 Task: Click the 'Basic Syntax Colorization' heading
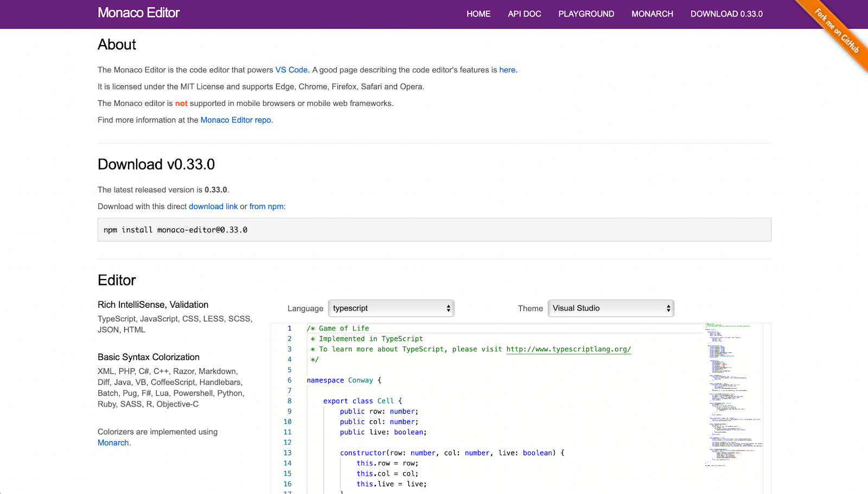(x=149, y=357)
